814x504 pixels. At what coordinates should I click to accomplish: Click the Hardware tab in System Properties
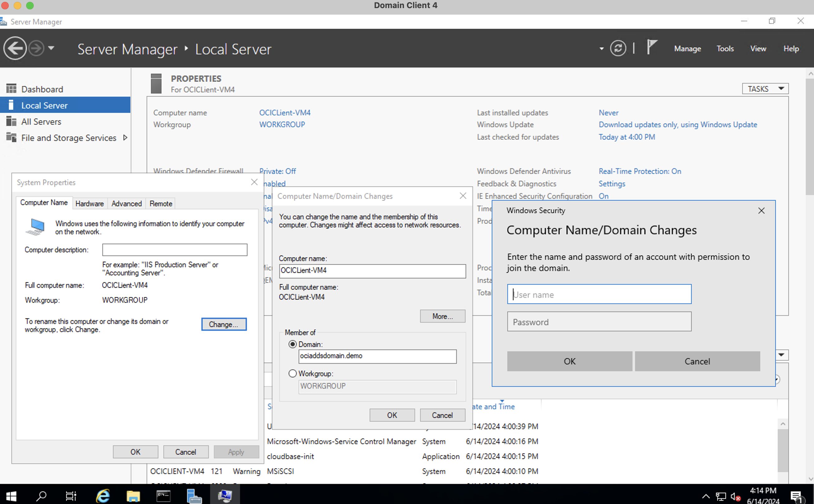89,203
